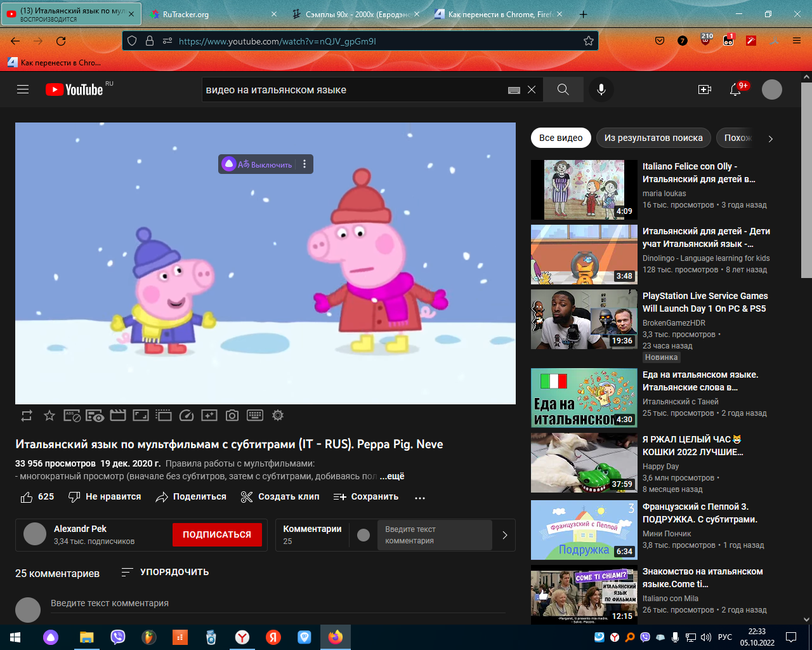Toggle the eye view-mode icon under the player
This screenshot has height=650, width=812.
tap(95, 416)
